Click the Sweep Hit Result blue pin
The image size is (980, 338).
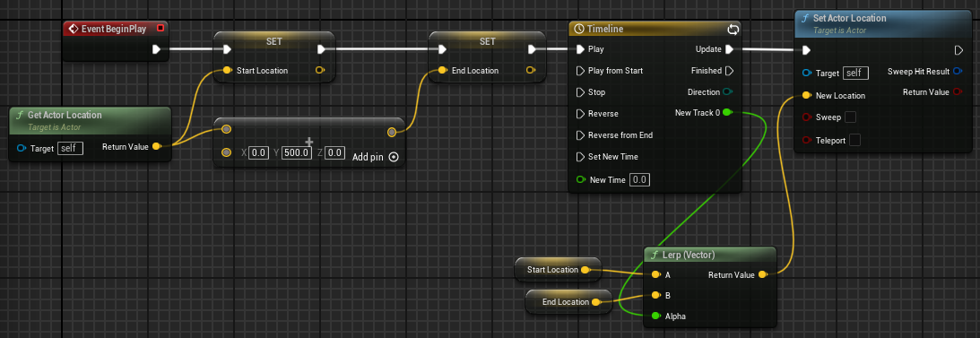click(x=957, y=71)
